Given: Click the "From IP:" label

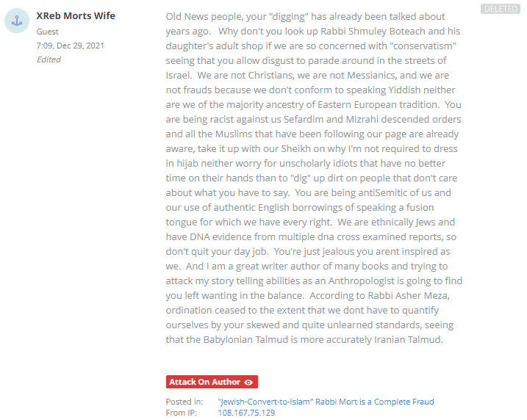Looking at the screenshot, I should pos(181,413).
